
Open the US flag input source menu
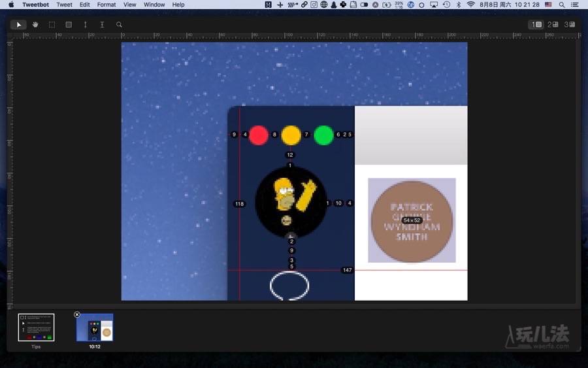(x=548, y=5)
